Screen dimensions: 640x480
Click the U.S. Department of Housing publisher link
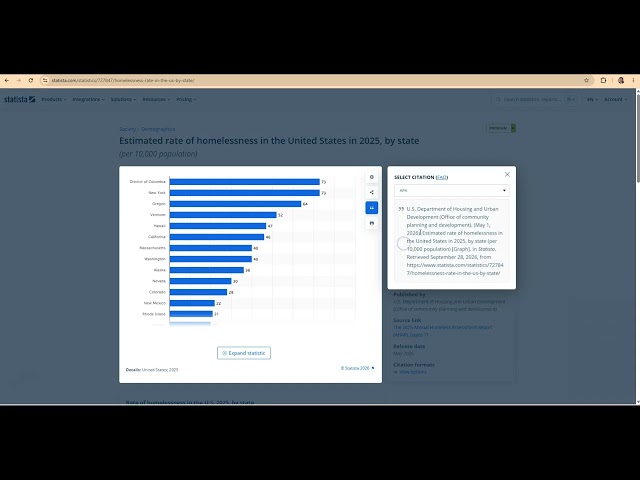click(x=449, y=305)
